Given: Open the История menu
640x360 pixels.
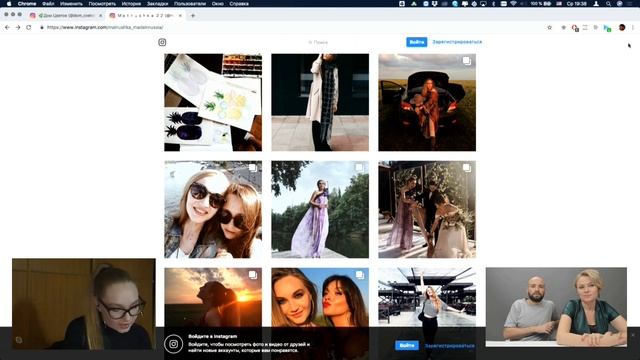Looking at the screenshot, I should point(131,4).
